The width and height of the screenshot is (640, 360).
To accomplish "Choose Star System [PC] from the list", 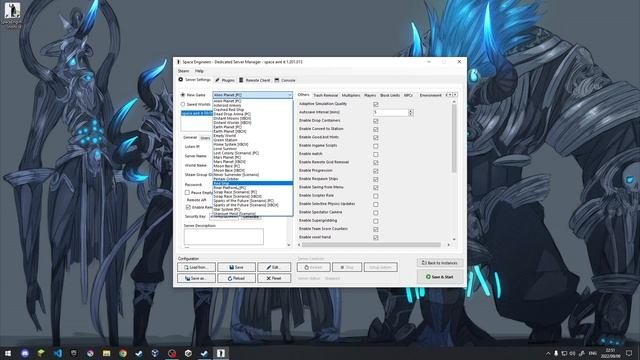I will click(x=253, y=209).
